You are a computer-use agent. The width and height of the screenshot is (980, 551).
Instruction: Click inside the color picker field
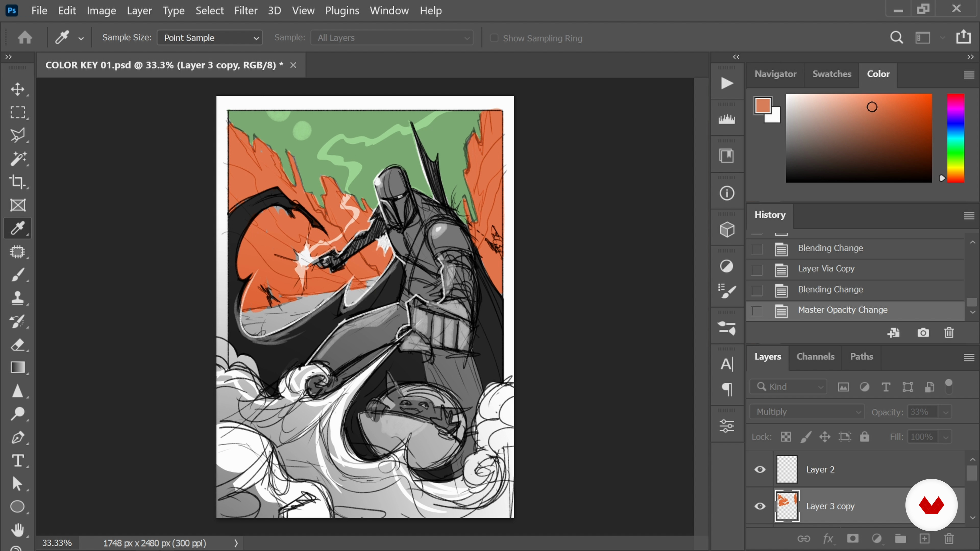(859, 139)
